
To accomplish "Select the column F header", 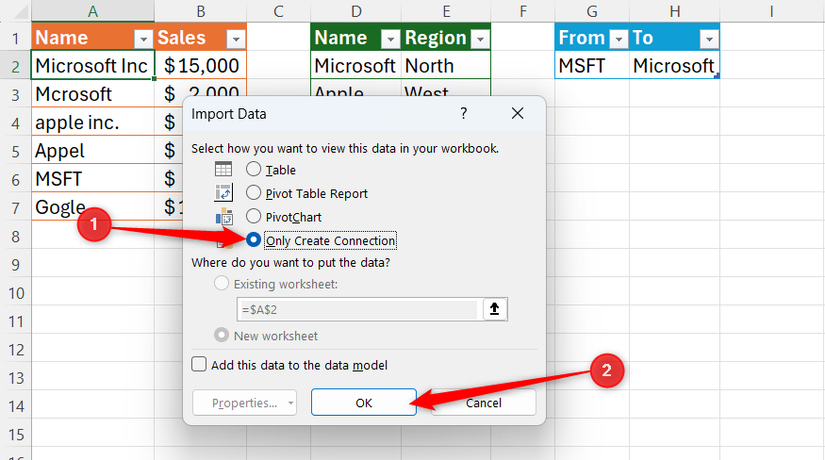I will tap(522, 11).
